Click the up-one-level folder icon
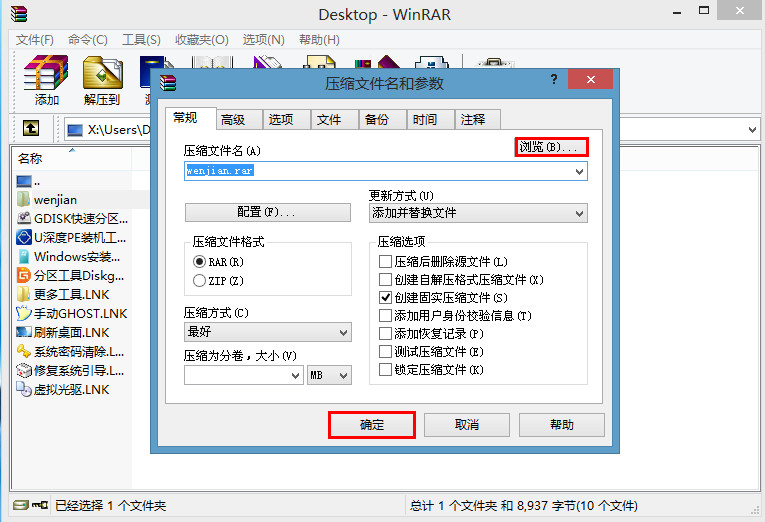 pyautogui.click(x=31, y=129)
